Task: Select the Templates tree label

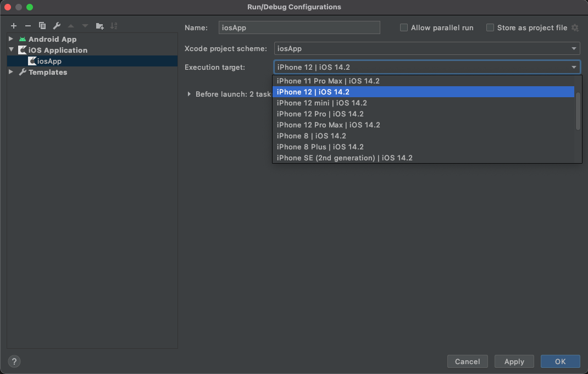Action: pyautogui.click(x=48, y=72)
